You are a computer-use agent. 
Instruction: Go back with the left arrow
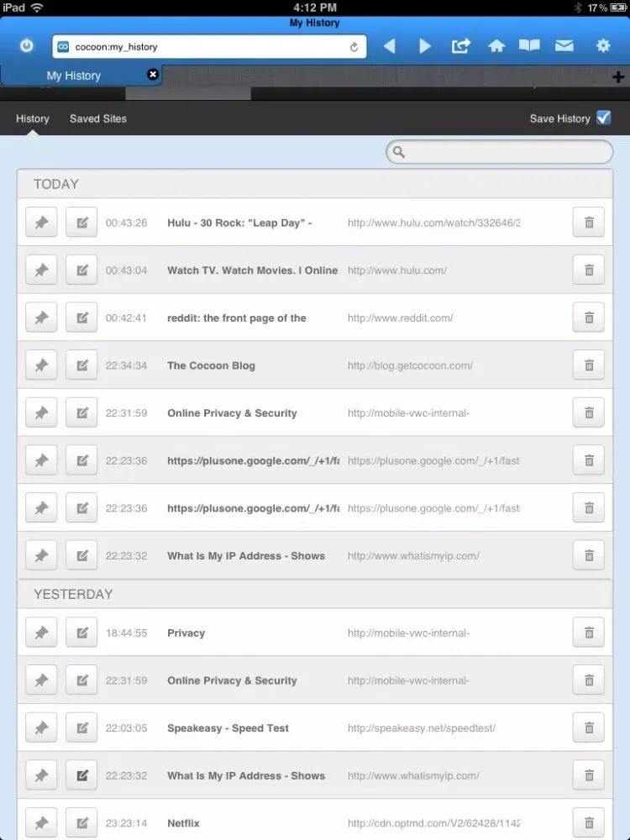[x=389, y=46]
